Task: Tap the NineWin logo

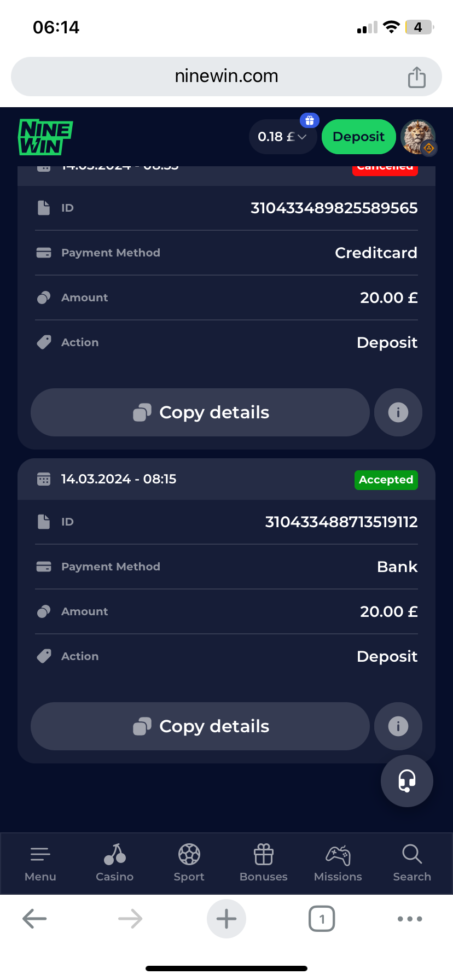Action: [x=46, y=137]
